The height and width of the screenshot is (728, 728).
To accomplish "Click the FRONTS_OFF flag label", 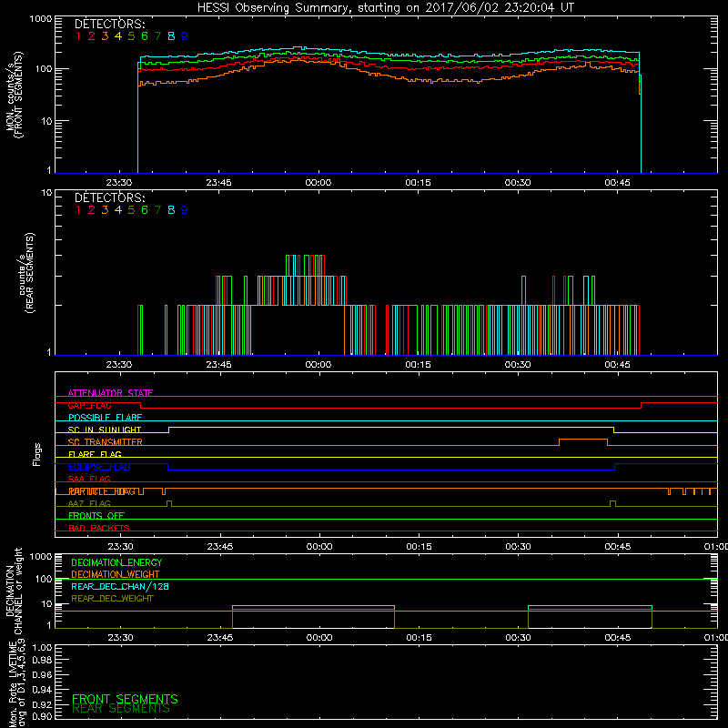I will coord(96,516).
